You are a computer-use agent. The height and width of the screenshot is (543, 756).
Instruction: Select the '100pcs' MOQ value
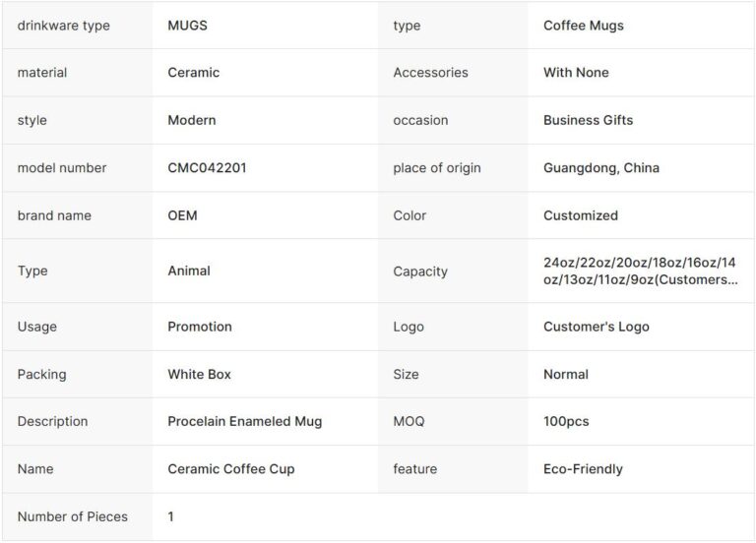(x=566, y=421)
